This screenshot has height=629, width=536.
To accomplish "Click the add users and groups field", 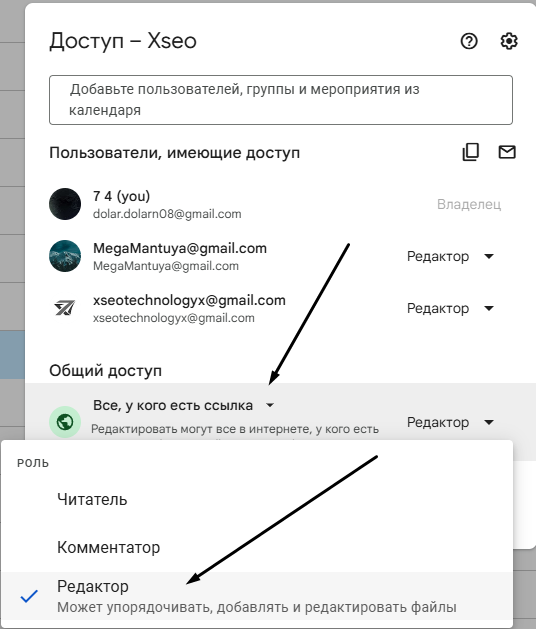I will (281, 99).
